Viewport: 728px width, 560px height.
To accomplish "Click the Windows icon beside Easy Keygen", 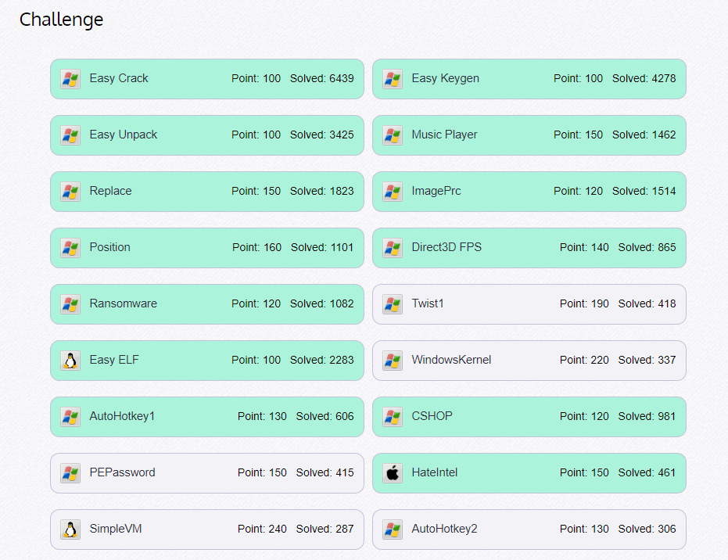I will click(393, 80).
